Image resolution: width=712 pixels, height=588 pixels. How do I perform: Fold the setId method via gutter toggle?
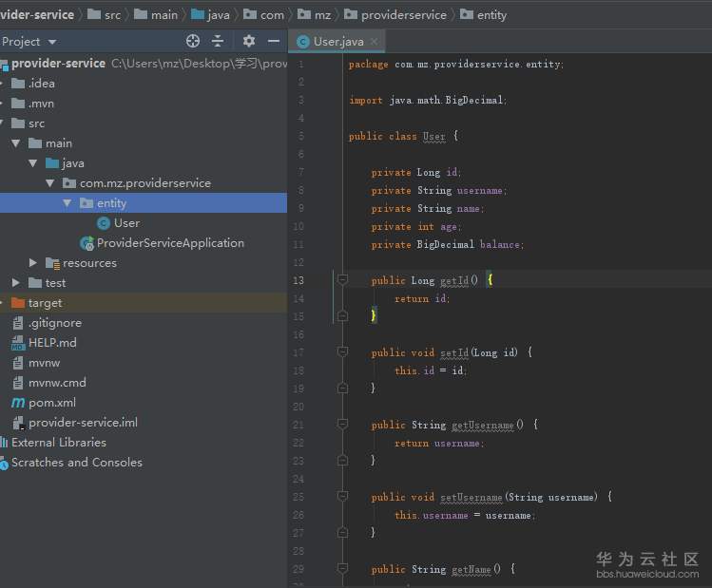point(342,352)
